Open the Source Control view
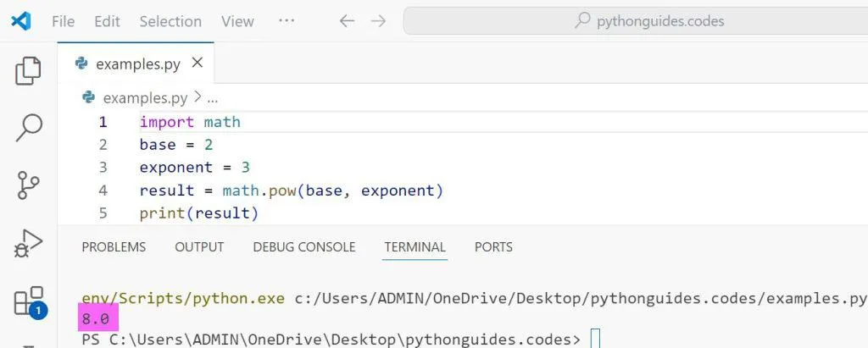Viewport: 868px width, 348px height. click(x=29, y=185)
